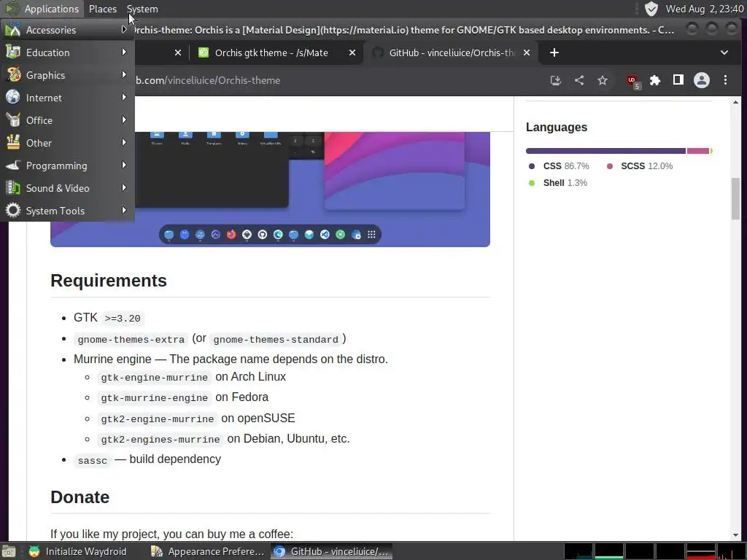This screenshot has width=747, height=560.
Task: Open the Internet category
Action: click(67, 98)
